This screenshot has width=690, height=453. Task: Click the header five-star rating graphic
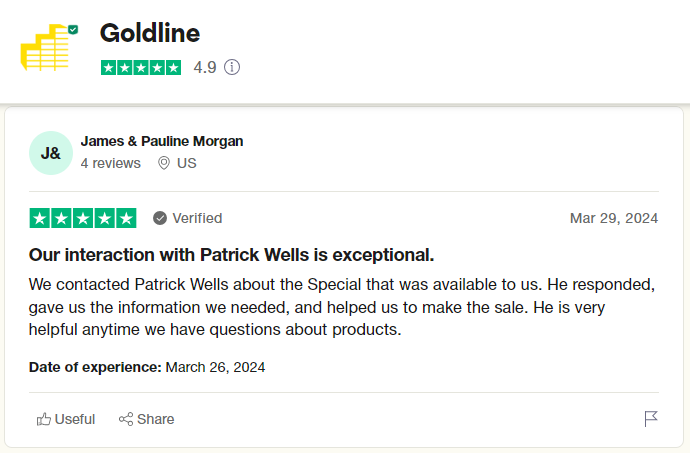141,68
